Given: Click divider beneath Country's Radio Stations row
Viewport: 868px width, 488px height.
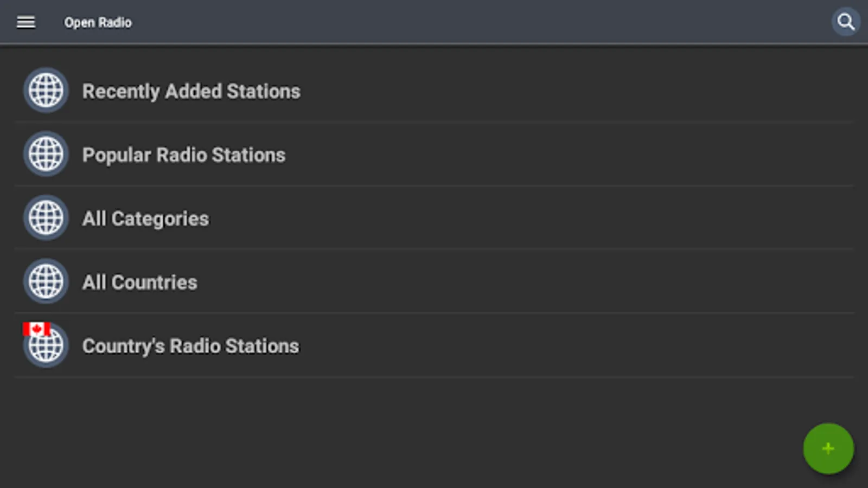Looking at the screenshot, I should pyautogui.click(x=434, y=377).
